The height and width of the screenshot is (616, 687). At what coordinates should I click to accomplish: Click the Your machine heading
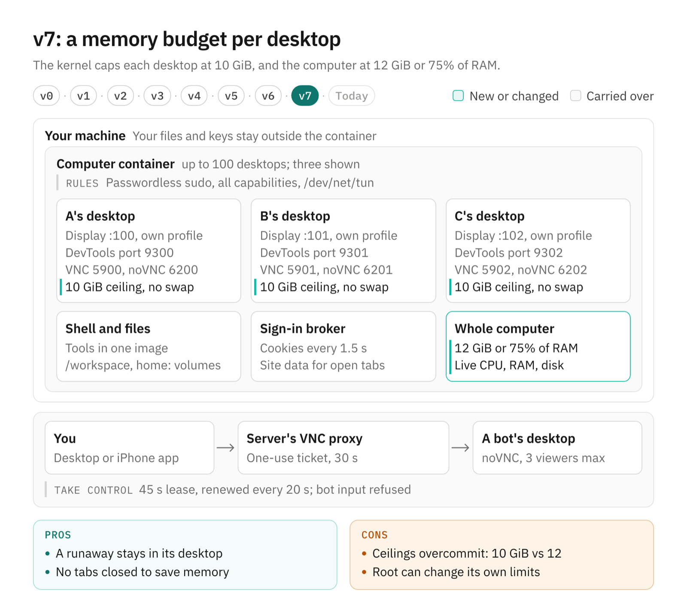click(x=85, y=136)
